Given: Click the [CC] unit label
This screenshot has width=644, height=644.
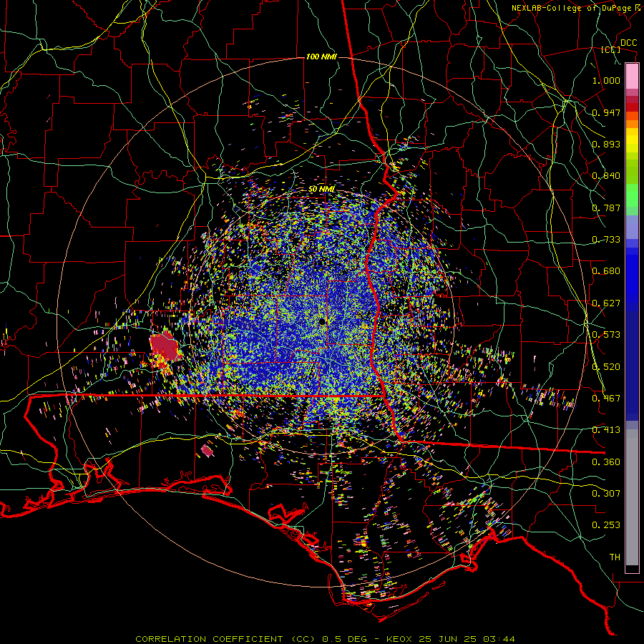Looking at the screenshot, I should tap(611, 49).
